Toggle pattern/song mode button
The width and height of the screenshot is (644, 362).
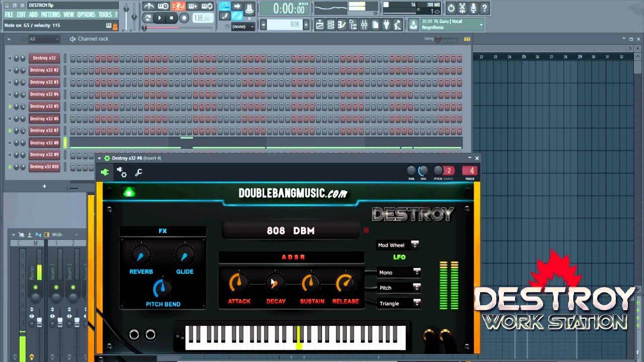click(x=147, y=18)
